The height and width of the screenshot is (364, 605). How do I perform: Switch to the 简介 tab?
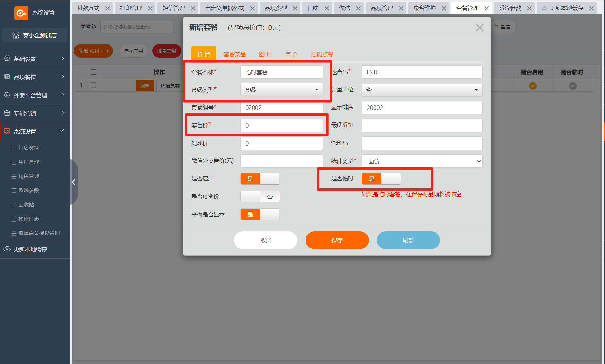point(291,54)
